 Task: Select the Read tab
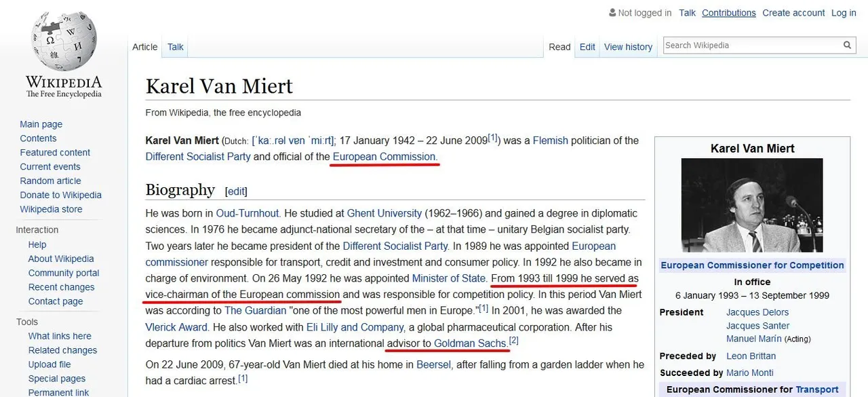point(559,47)
